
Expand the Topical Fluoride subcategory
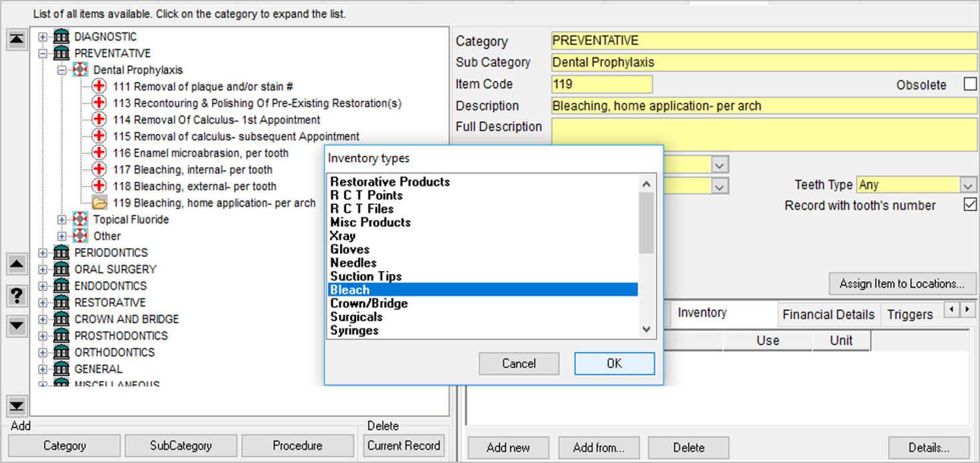[x=62, y=219]
